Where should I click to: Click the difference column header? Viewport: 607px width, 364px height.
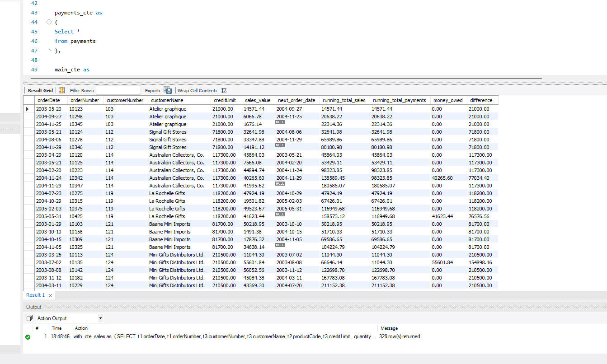483,100
